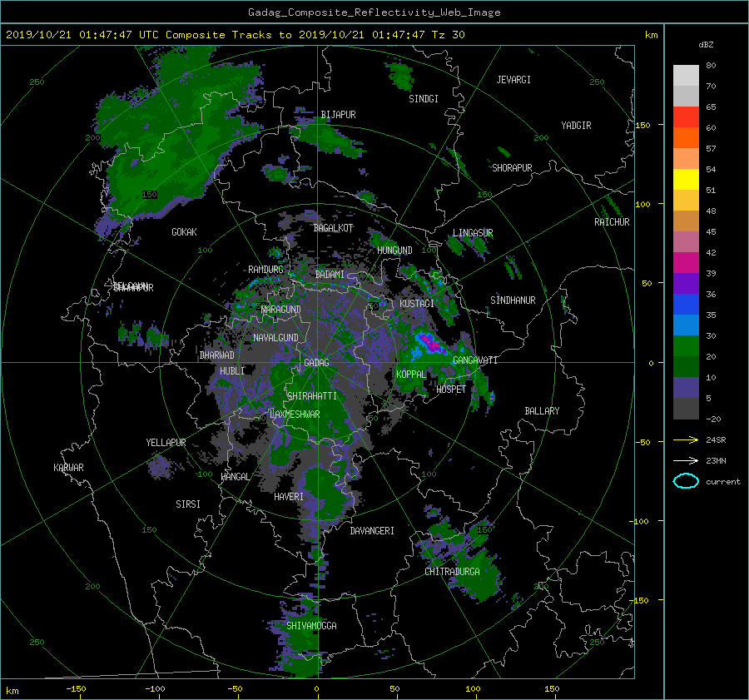Viewport: 749px width, 700px height.
Task: Pick the light gray 80-70 dBZ swatch
Action: click(x=686, y=76)
